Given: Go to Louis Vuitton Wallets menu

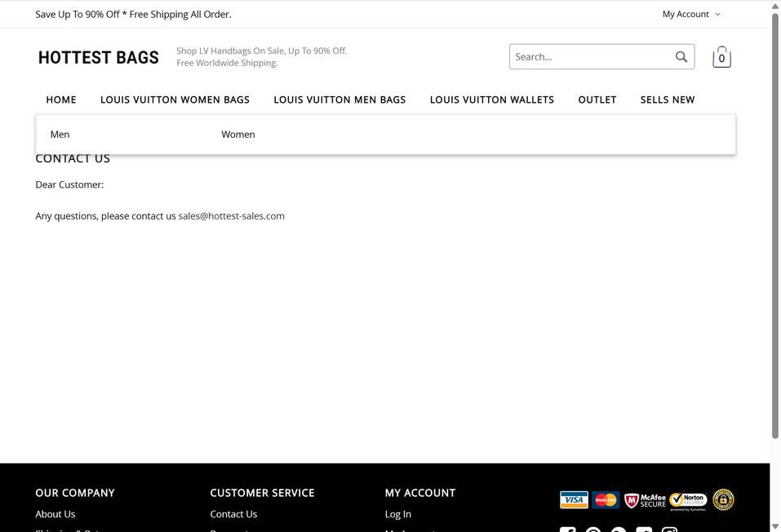Looking at the screenshot, I should coord(492,100).
